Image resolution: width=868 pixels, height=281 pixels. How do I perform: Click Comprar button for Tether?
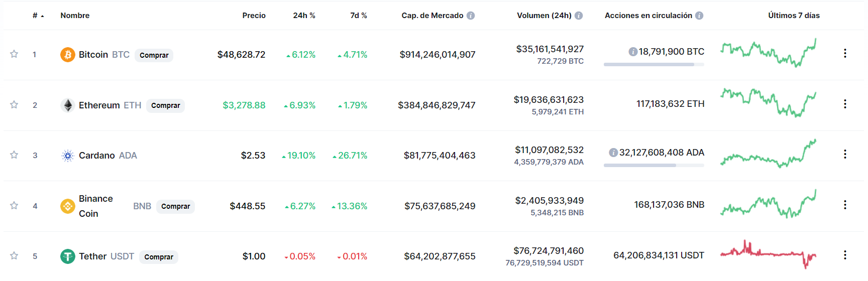(x=159, y=257)
